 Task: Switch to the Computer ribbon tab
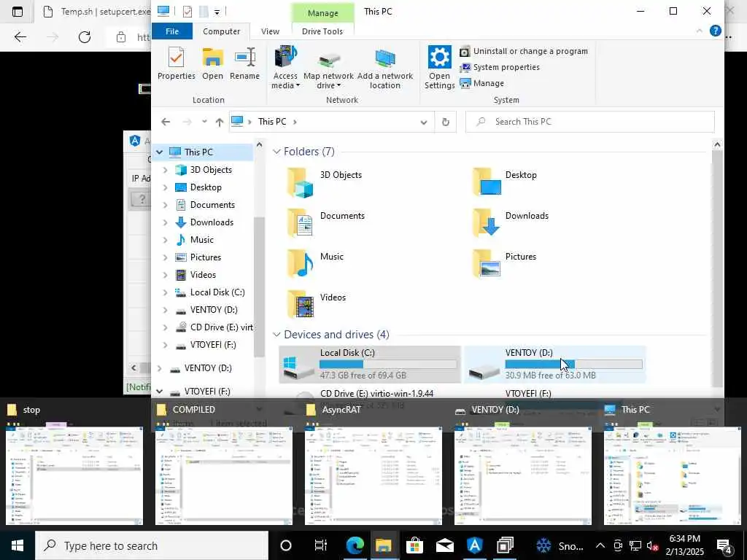pos(222,31)
